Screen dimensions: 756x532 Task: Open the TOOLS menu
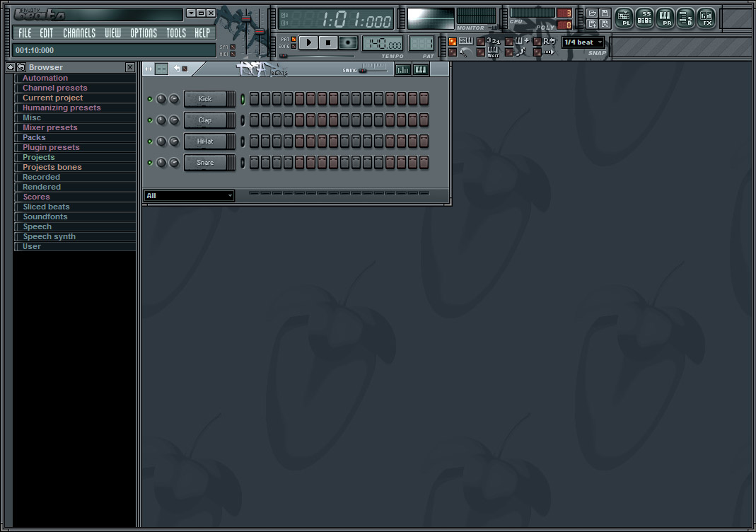176,33
